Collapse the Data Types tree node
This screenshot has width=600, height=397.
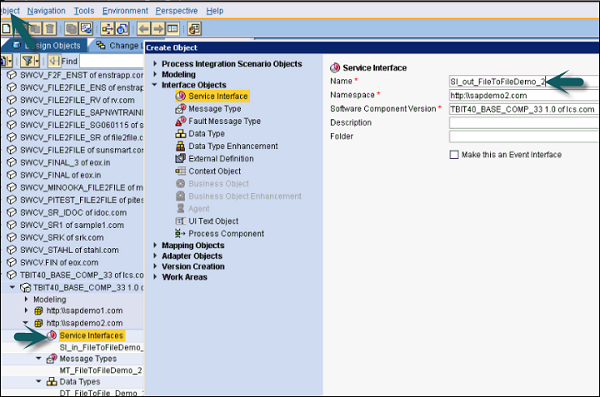point(39,381)
